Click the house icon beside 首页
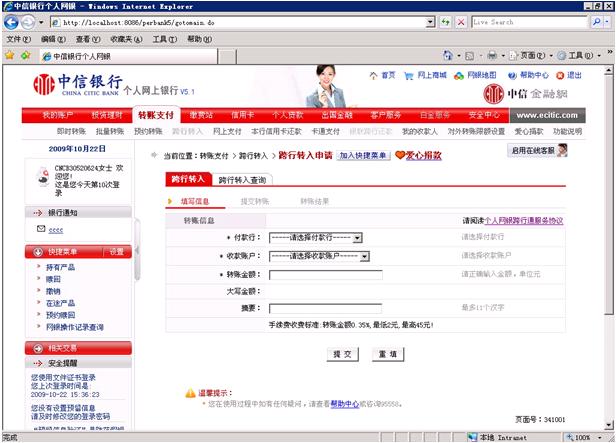616x443 pixels. (373, 75)
